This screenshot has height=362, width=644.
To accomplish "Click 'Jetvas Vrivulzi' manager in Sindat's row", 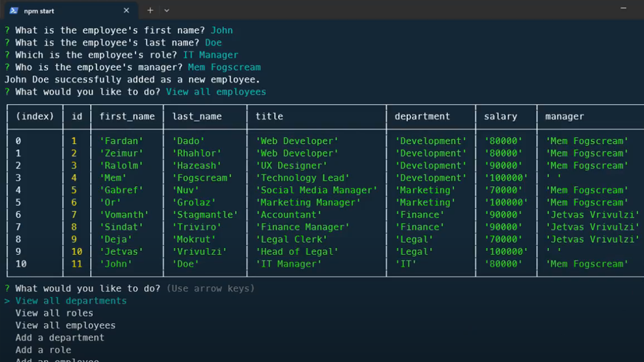I will (x=592, y=227).
